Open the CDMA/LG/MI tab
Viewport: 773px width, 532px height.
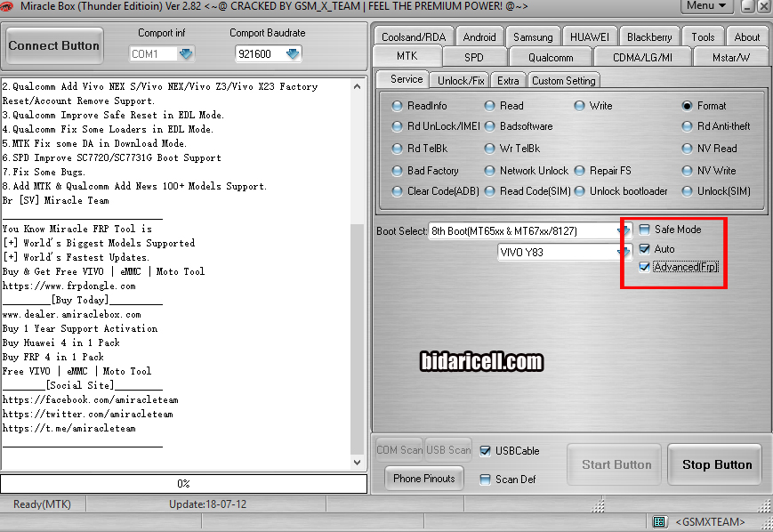pos(642,57)
